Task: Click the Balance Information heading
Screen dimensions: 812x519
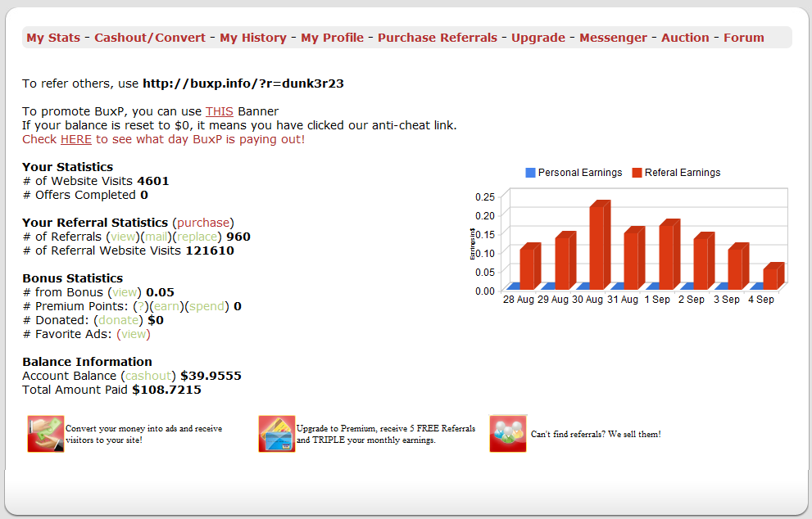Action: (x=87, y=362)
